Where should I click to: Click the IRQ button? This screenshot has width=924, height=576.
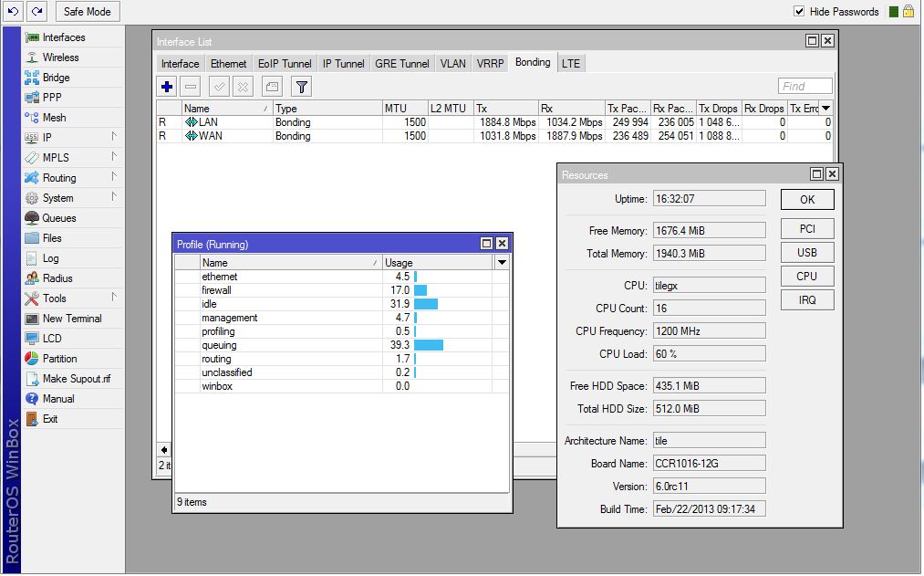coord(807,299)
